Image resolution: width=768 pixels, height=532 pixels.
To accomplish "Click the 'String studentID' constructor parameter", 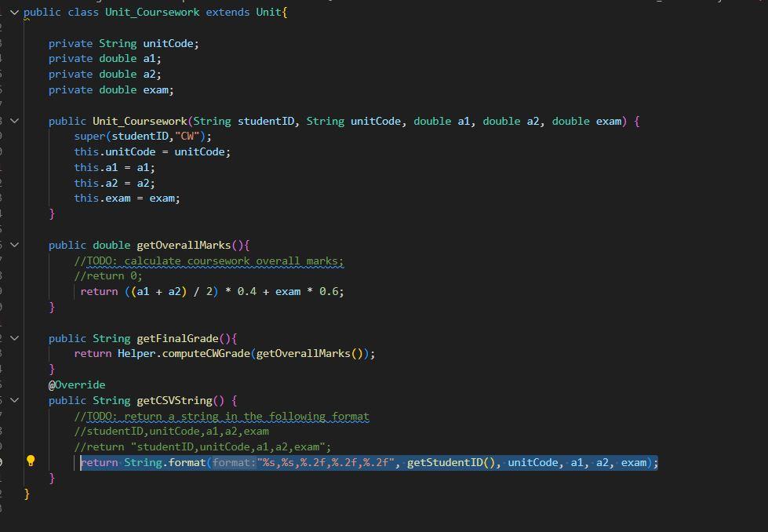I will (244, 121).
